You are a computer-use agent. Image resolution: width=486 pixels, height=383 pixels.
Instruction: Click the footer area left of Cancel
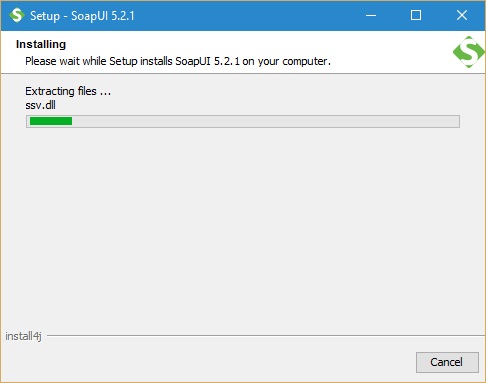pyautogui.click(x=207, y=362)
